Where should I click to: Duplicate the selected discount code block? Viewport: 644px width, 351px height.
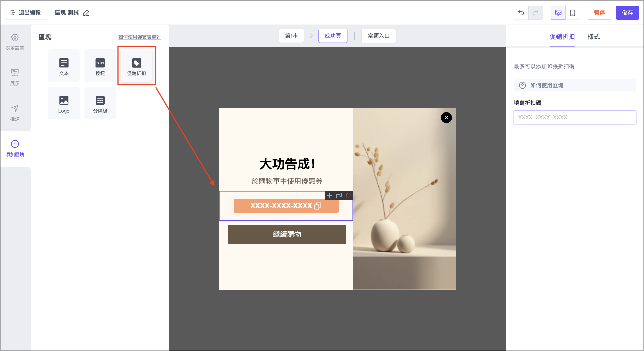[x=339, y=195]
